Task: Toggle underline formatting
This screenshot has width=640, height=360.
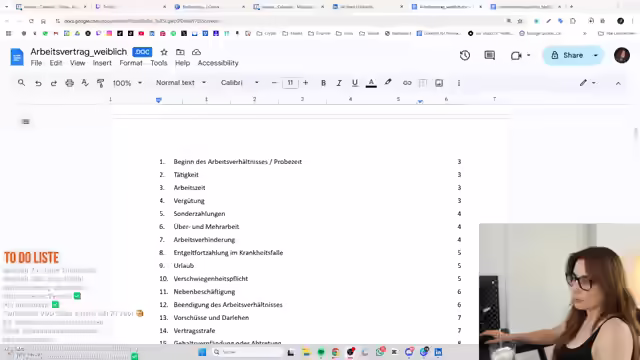Action: (x=355, y=83)
